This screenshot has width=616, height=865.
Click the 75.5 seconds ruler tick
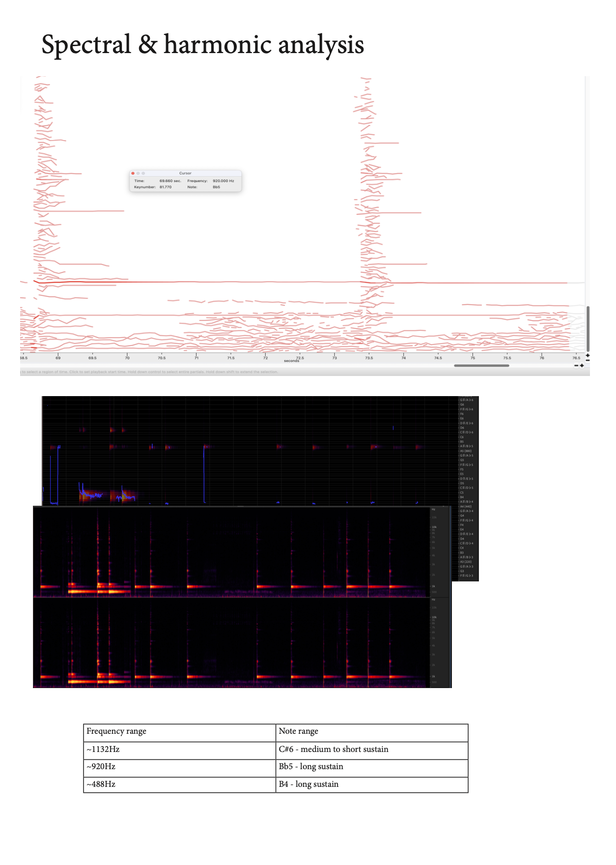coord(507,357)
